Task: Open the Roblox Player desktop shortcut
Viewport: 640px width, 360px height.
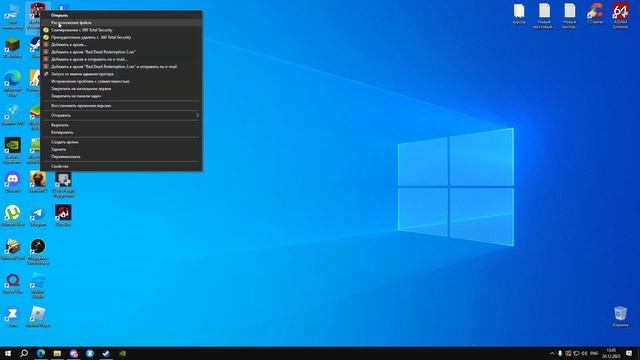Action: pos(38,317)
